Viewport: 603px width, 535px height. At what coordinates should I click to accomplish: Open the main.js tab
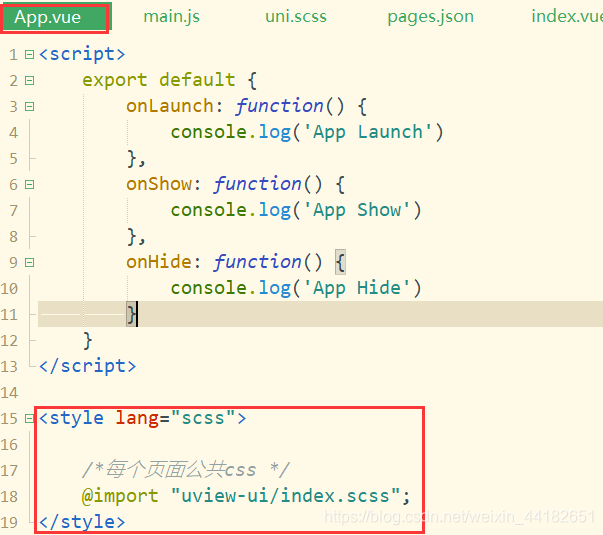point(172,17)
